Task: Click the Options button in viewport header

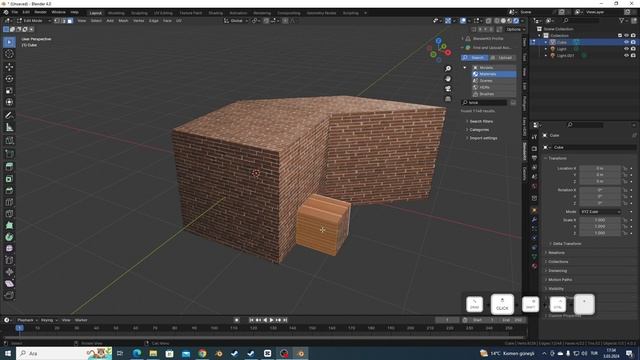Action: (514, 29)
